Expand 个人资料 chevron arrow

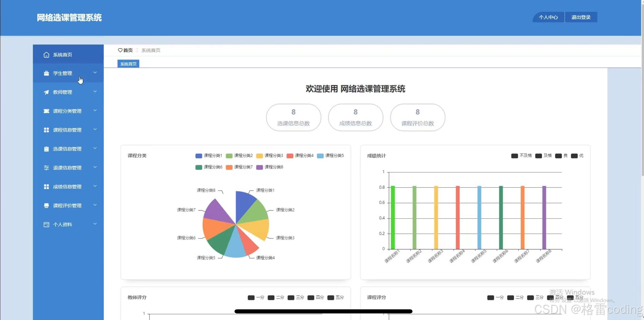tap(95, 224)
